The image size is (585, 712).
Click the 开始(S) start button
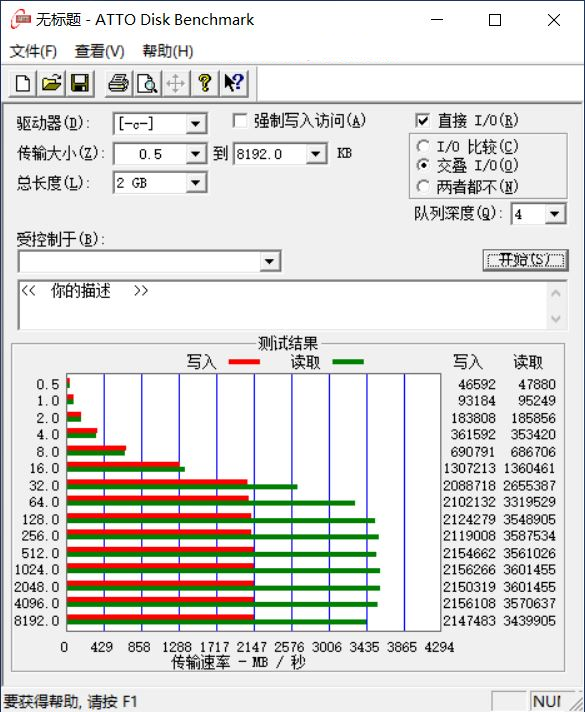point(526,260)
